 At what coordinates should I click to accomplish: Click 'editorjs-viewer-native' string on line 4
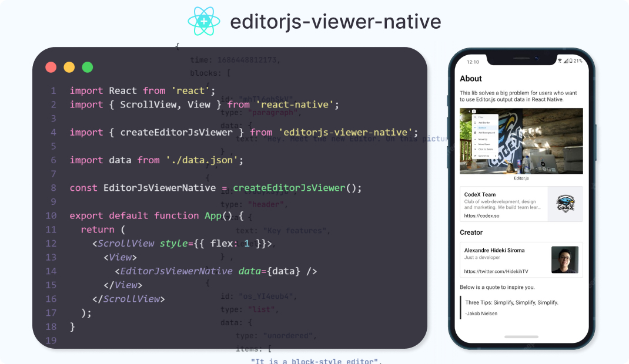coord(346,132)
